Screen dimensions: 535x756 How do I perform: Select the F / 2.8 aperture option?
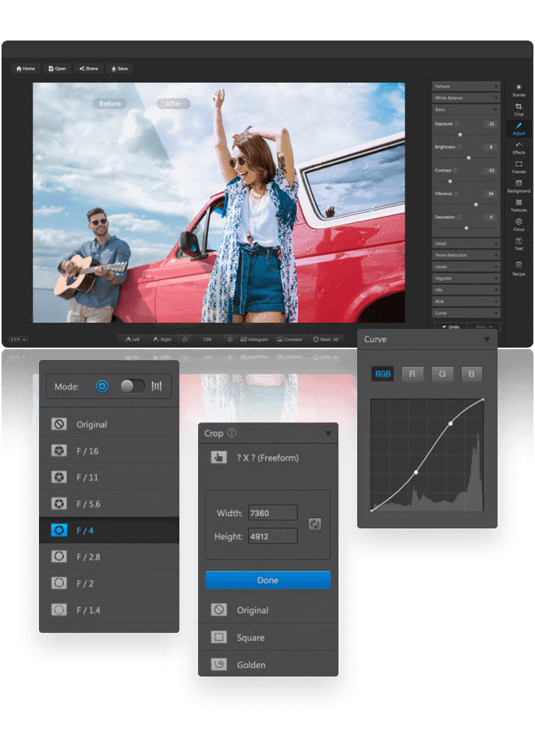tap(109, 557)
